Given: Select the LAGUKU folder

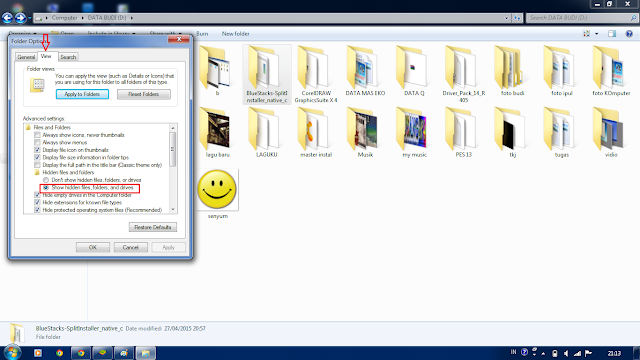Looking at the screenshot, I should (x=267, y=133).
